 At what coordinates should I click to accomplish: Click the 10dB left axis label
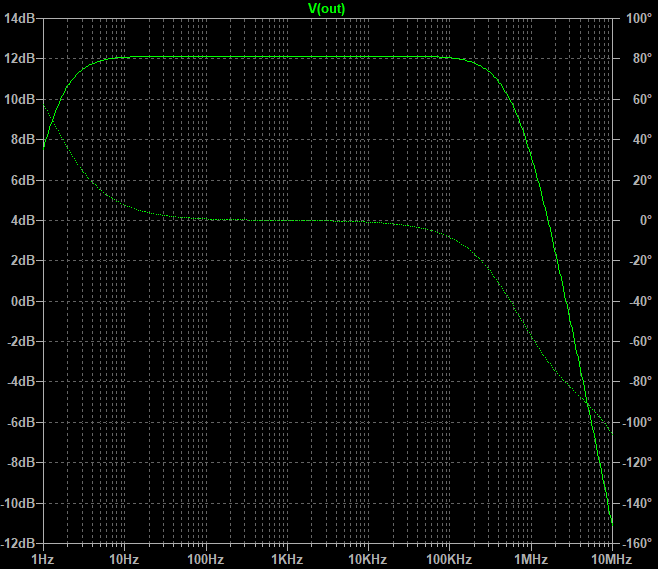tap(19, 99)
